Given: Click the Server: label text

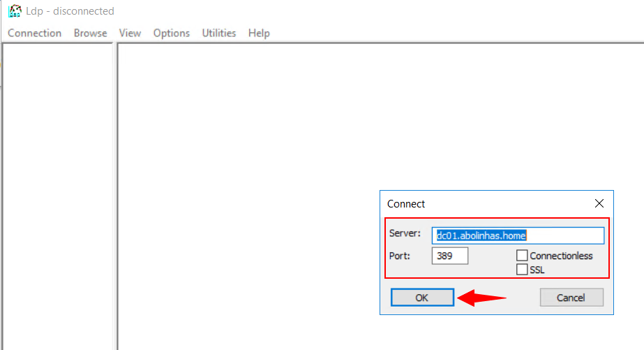Looking at the screenshot, I should coord(405,233).
